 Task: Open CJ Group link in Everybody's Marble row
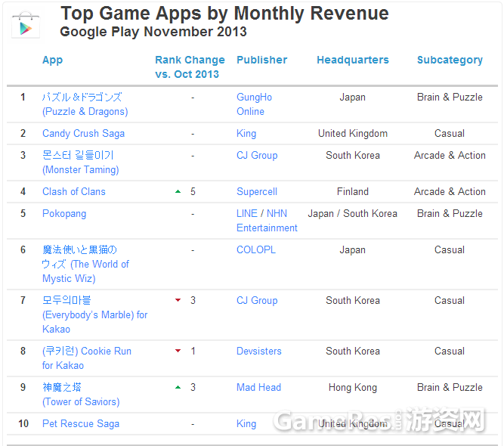coord(257,300)
